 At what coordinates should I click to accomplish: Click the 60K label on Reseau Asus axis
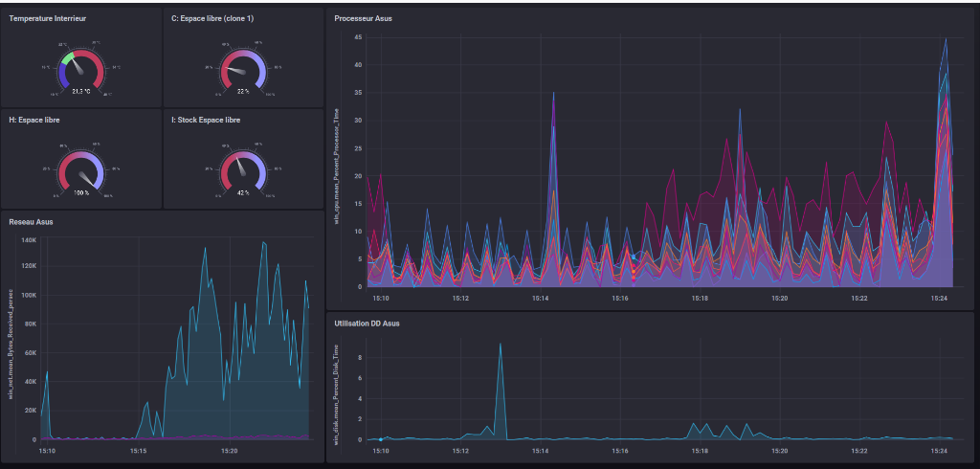point(30,352)
